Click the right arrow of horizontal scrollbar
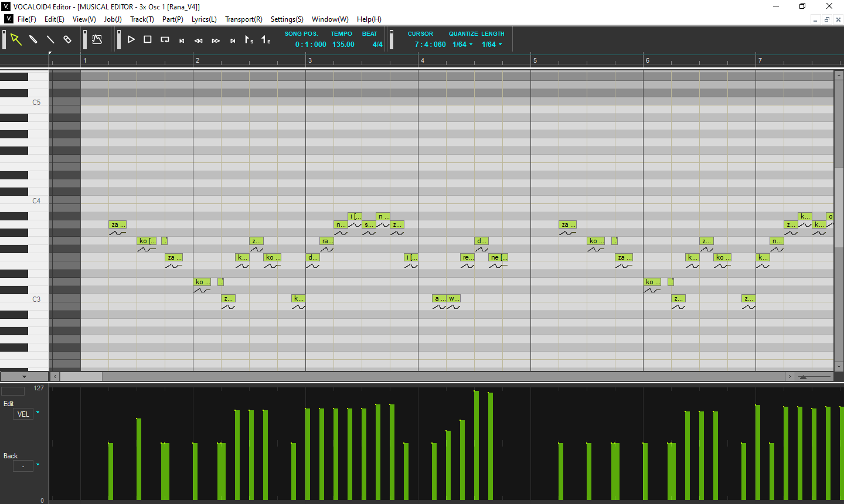This screenshot has width=844, height=504. tap(789, 377)
